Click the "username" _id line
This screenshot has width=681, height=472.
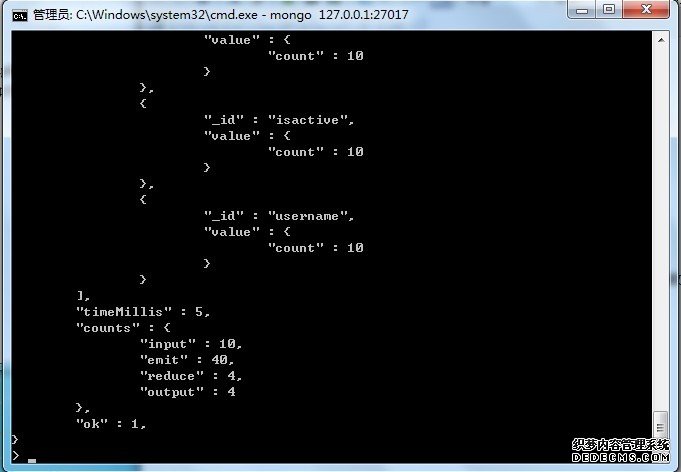(279, 216)
